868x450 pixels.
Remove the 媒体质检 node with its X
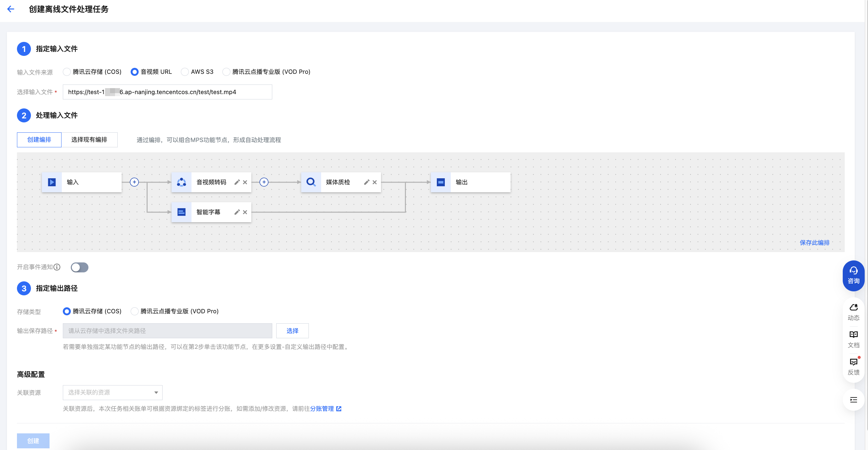374,182
